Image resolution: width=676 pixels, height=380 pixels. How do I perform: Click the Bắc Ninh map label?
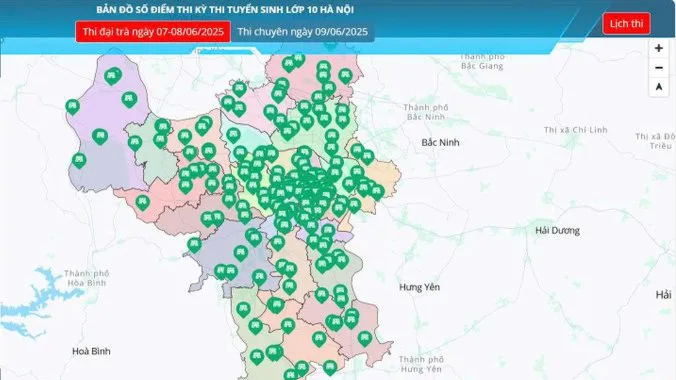tap(440, 142)
